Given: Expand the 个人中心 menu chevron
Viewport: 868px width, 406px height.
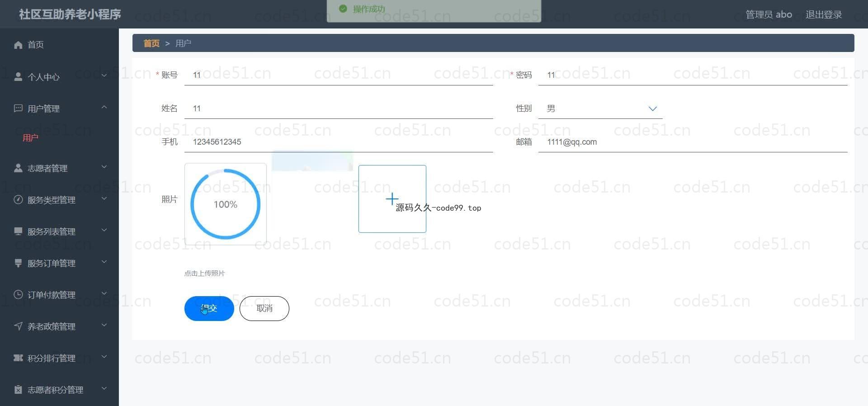Looking at the screenshot, I should point(104,76).
